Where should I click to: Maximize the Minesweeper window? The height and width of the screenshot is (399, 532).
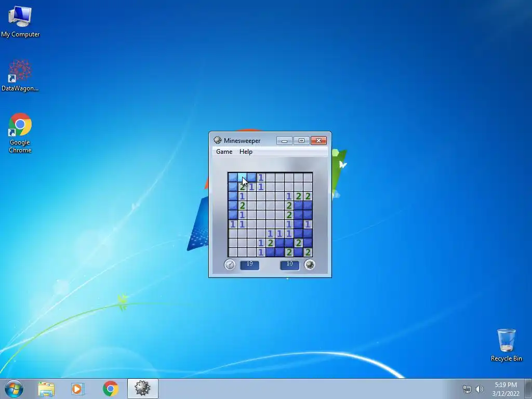pos(301,140)
